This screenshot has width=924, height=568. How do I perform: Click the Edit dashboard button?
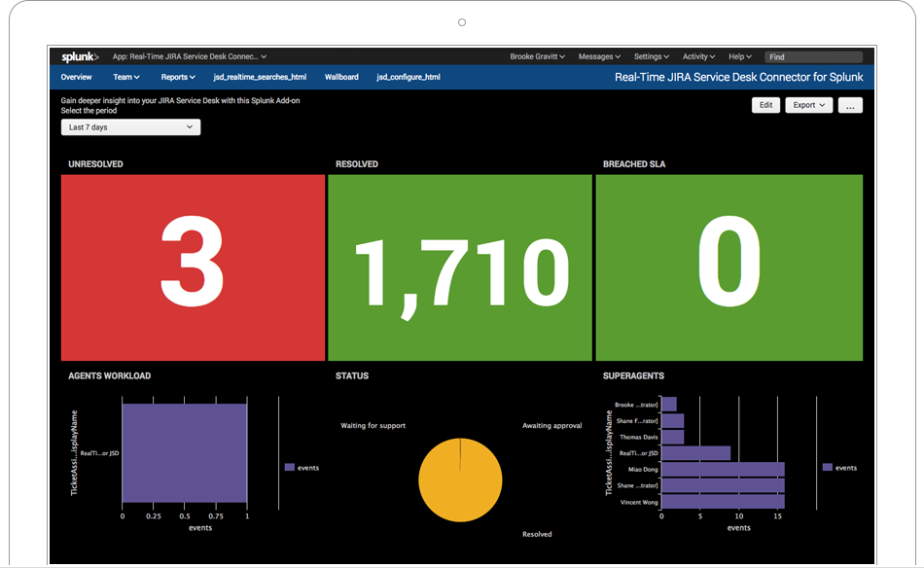point(765,105)
